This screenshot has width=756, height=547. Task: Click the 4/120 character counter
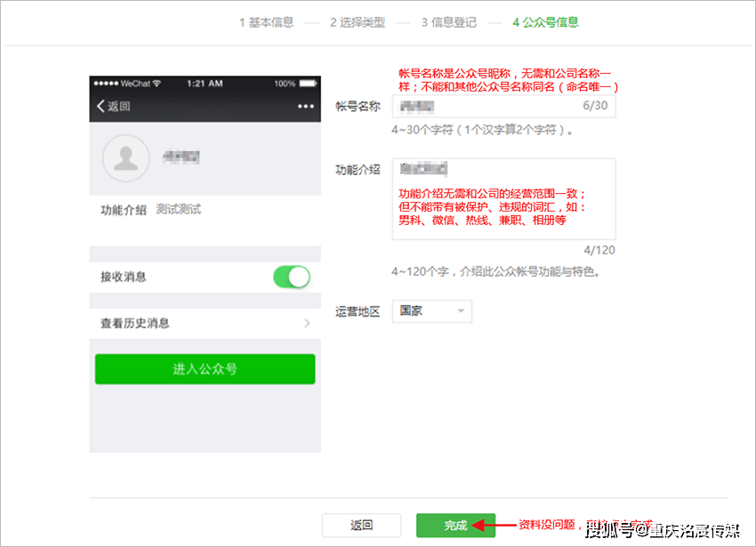click(x=599, y=250)
